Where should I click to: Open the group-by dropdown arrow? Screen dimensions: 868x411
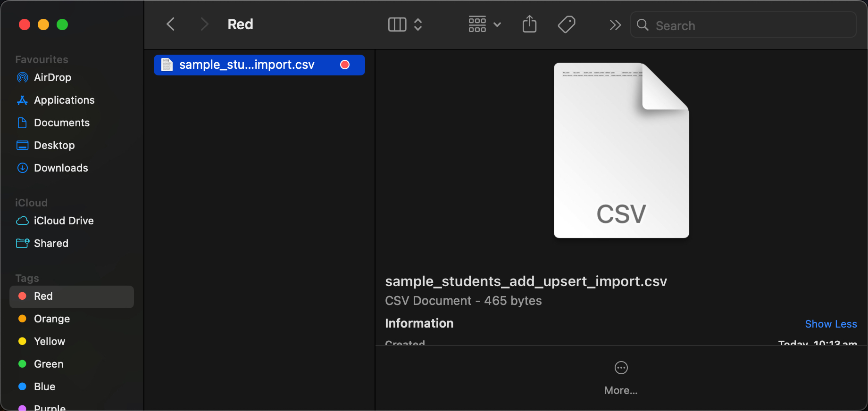(497, 25)
